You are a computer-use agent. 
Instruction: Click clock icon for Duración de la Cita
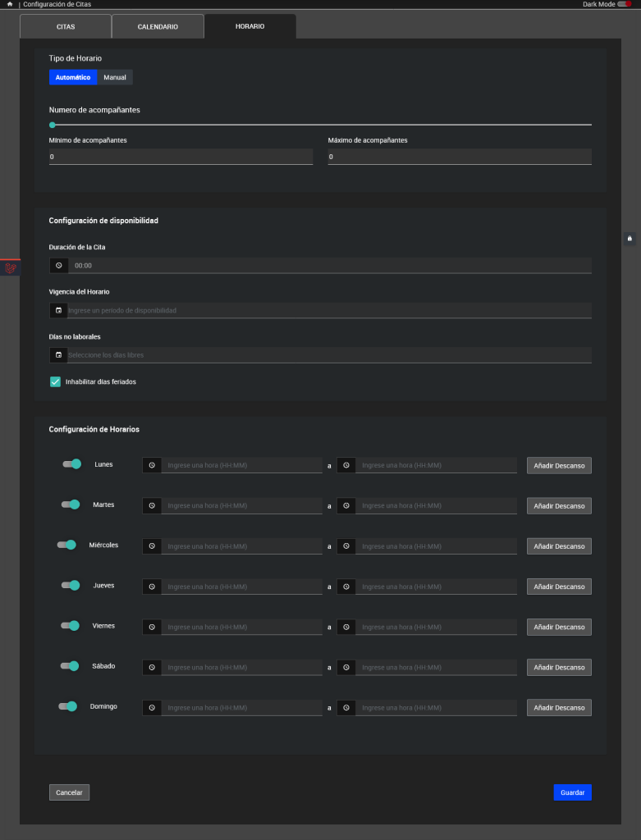58,266
